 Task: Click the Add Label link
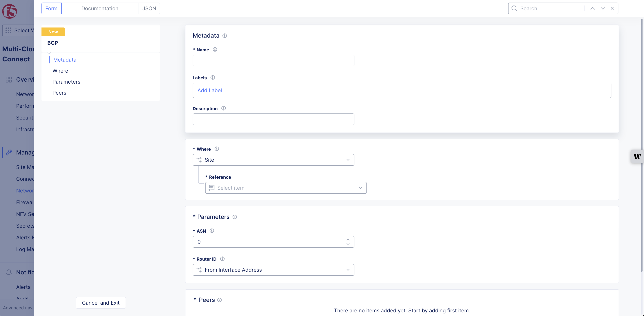point(209,90)
